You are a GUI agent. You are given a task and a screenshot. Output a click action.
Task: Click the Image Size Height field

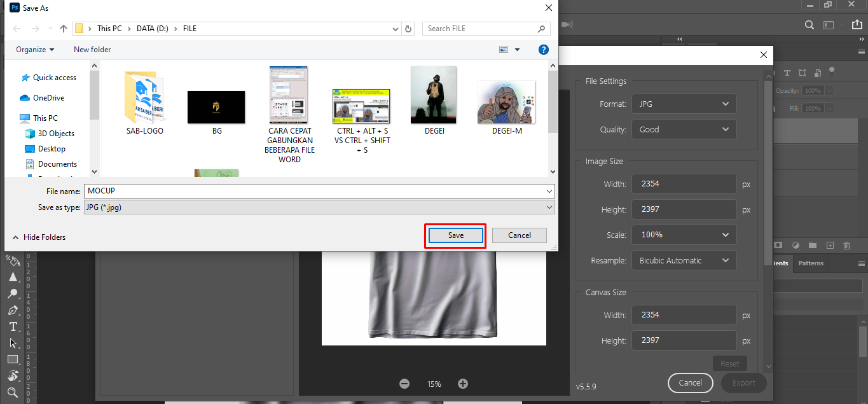(x=684, y=209)
